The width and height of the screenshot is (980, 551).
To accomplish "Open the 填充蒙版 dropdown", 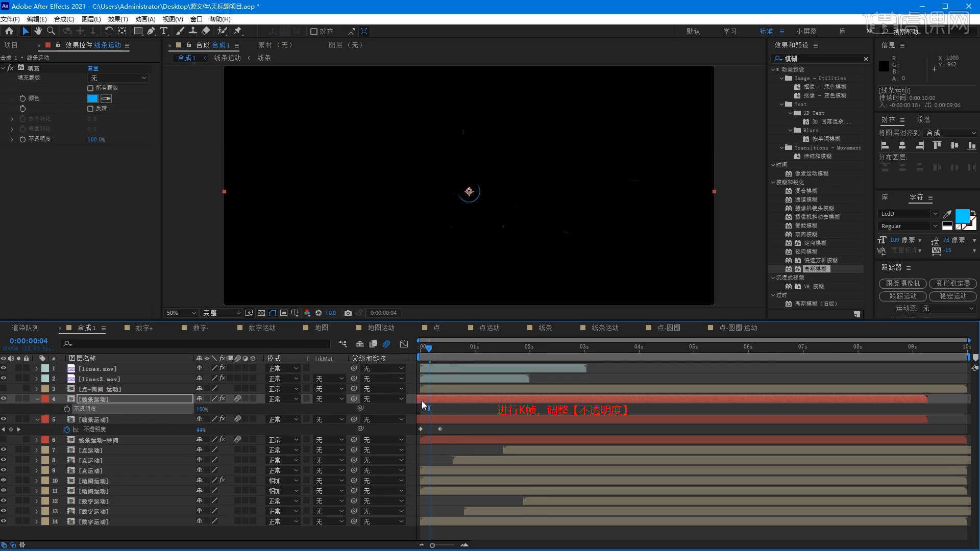I will (x=118, y=78).
